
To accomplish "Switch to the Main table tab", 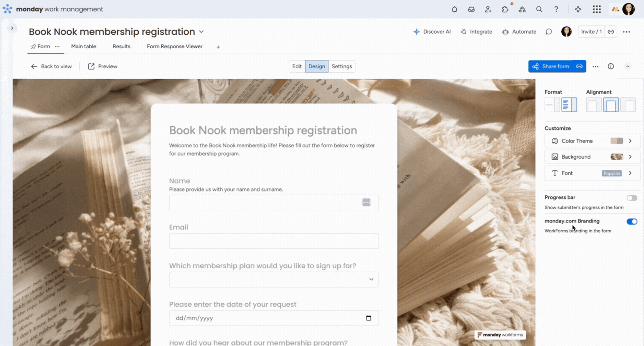I will [x=84, y=46].
